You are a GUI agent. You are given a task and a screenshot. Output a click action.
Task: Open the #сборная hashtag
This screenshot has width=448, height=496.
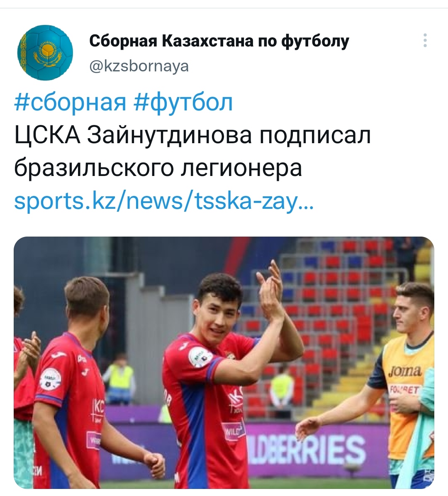pos(70,103)
